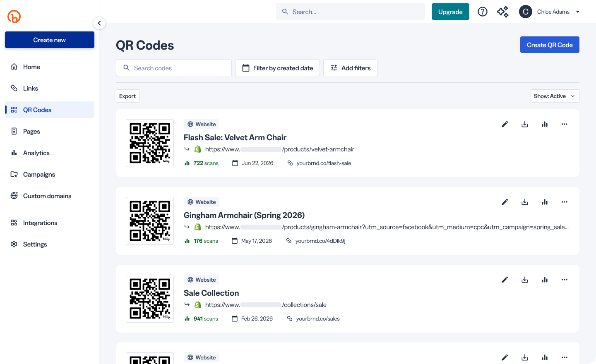Click the Upgrade button

pos(450,12)
